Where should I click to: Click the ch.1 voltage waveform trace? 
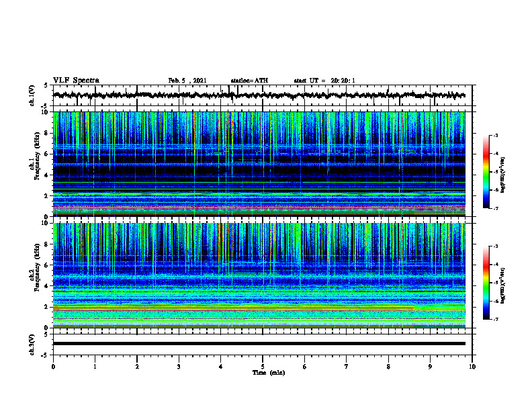click(259, 95)
